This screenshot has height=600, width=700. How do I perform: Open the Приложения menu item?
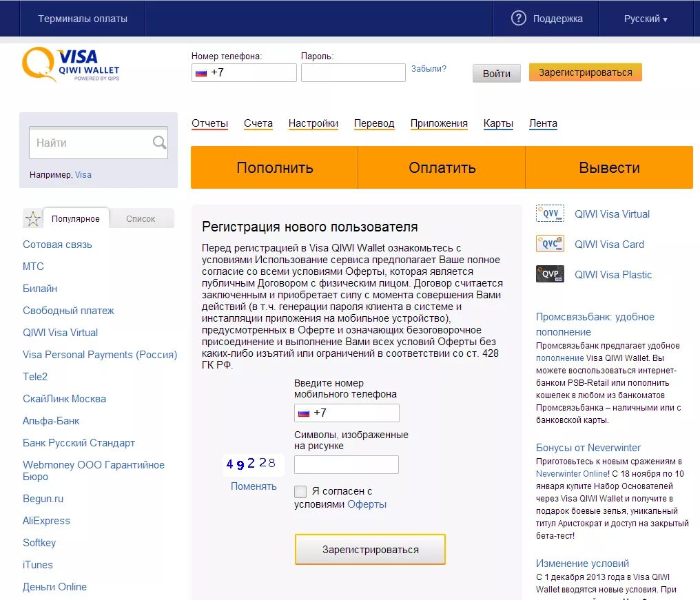[439, 123]
